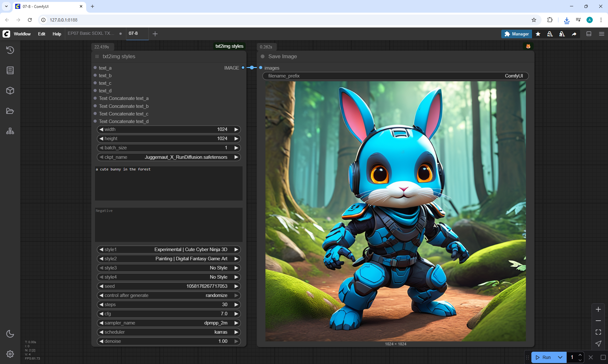Open the model library cube icon
The height and width of the screenshot is (364, 608).
(10, 91)
